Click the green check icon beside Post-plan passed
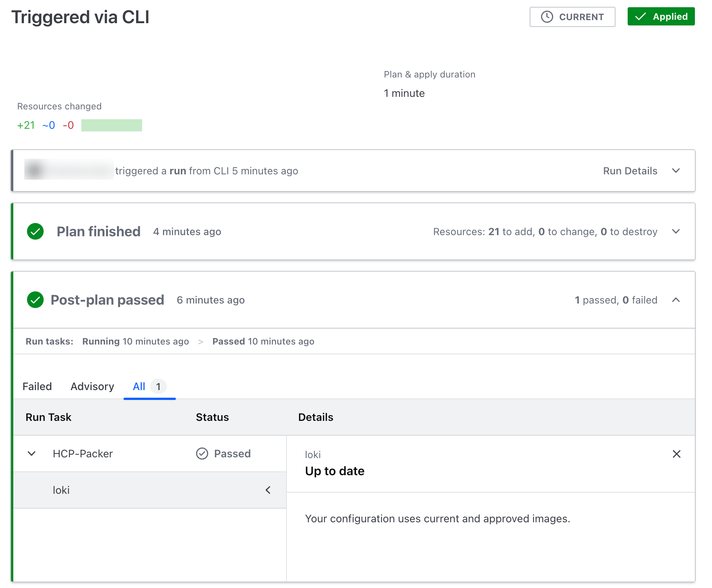Image resolution: width=712 pixels, height=588 pixels. click(x=35, y=300)
